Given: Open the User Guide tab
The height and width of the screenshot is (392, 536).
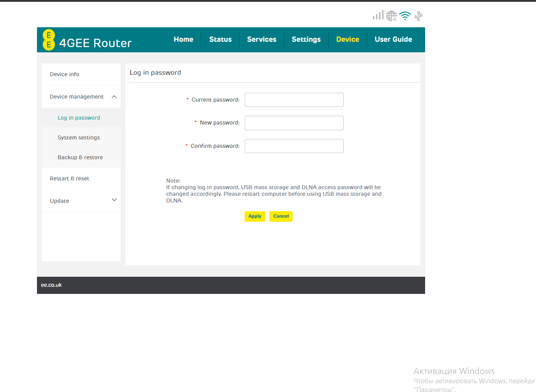Looking at the screenshot, I should click(393, 39).
